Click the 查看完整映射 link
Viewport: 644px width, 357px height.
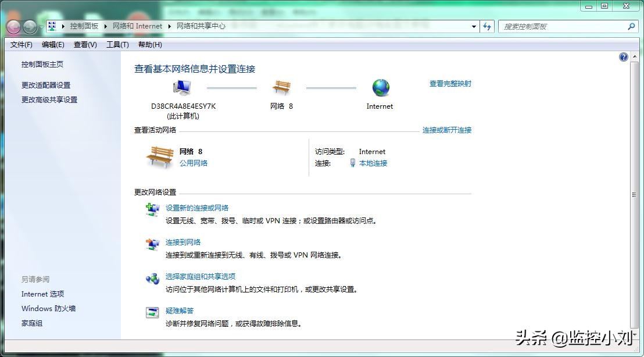452,83
